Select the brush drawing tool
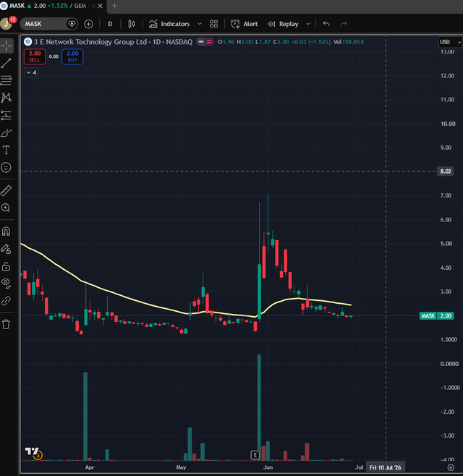The width and height of the screenshot is (463, 476). click(x=7, y=132)
